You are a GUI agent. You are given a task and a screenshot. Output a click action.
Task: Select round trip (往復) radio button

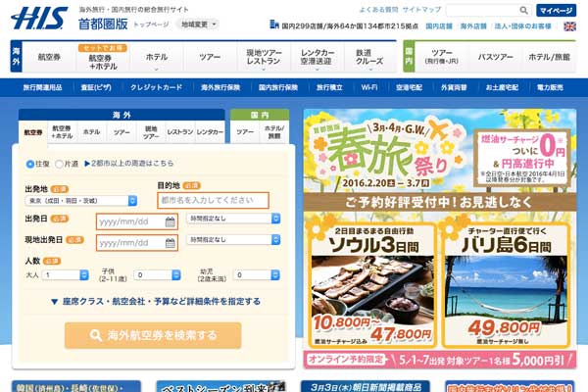[30, 164]
